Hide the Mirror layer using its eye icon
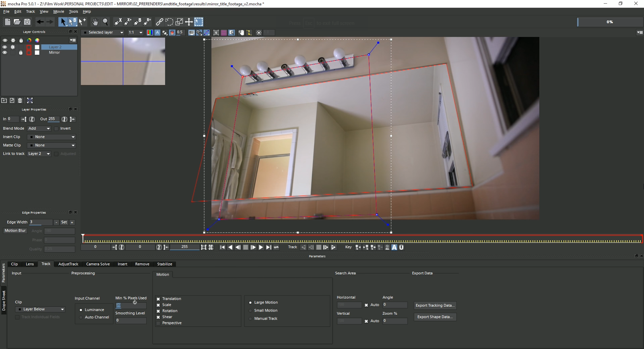The width and height of the screenshot is (644, 349). click(5, 52)
